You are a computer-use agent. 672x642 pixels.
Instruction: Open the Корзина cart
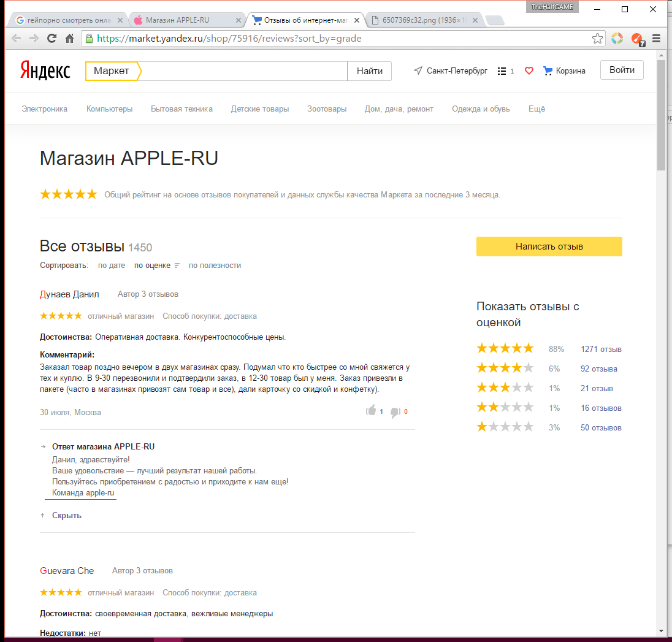(564, 71)
